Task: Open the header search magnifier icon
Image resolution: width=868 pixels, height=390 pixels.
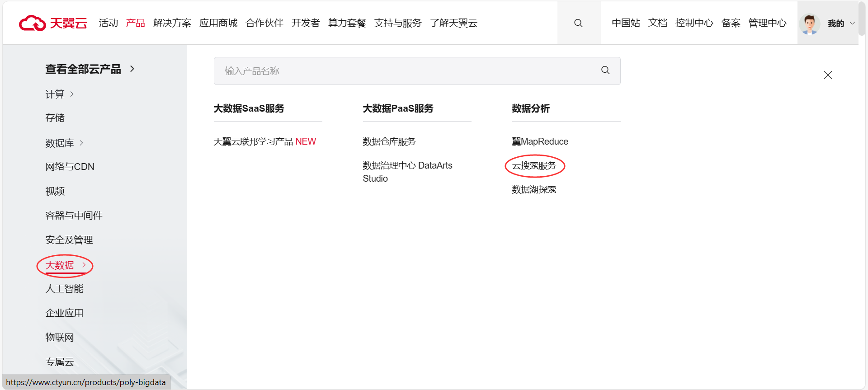Action: click(578, 23)
